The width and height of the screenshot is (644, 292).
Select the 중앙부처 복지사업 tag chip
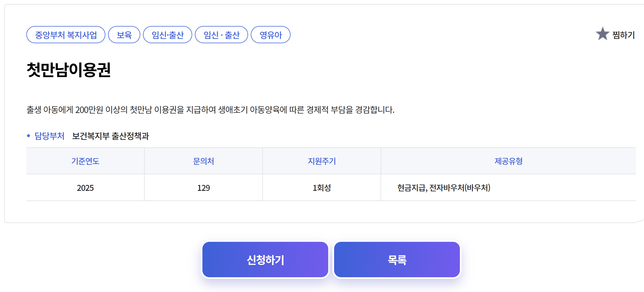pyautogui.click(x=66, y=34)
